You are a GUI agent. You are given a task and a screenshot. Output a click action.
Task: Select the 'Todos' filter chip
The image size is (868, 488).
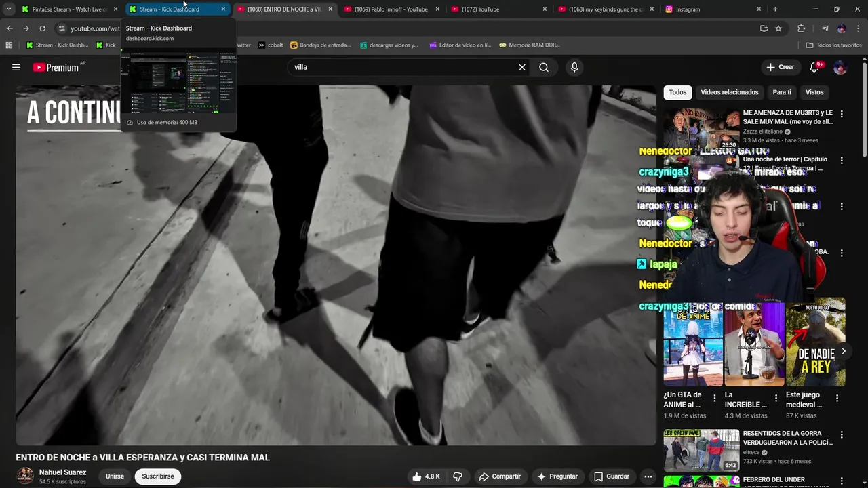677,92
